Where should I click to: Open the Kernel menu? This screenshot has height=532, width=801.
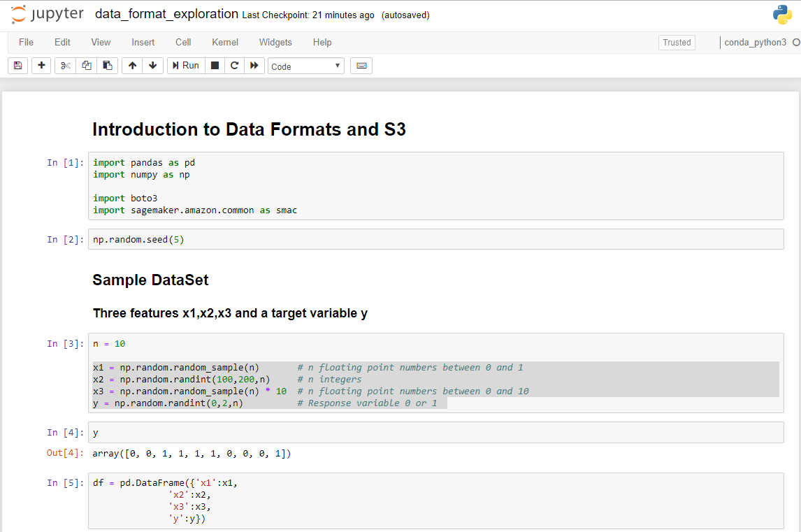(225, 43)
